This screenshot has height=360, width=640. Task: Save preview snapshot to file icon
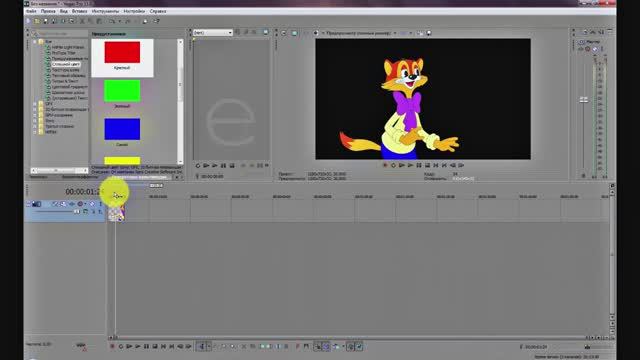click(x=429, y=33)
